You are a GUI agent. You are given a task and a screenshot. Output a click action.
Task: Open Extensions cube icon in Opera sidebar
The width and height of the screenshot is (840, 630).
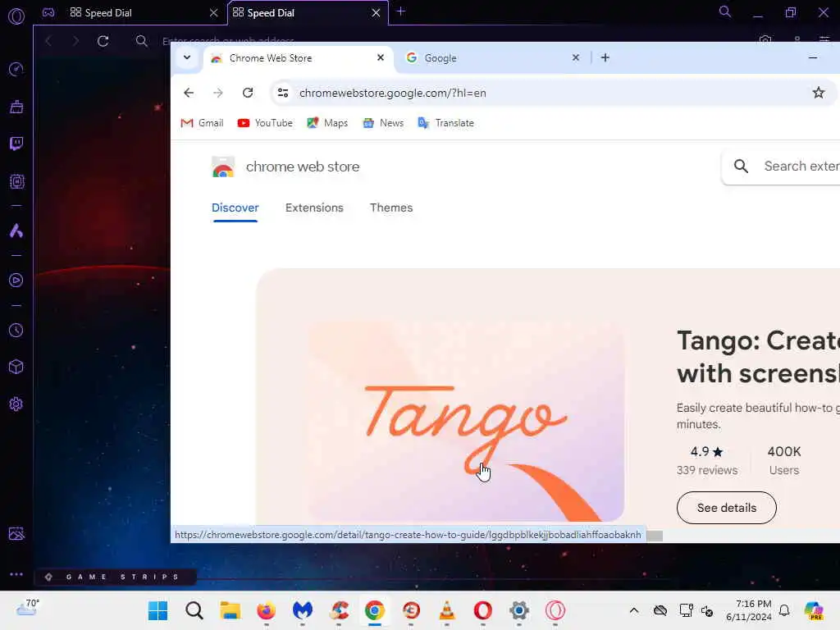[16, 367]
